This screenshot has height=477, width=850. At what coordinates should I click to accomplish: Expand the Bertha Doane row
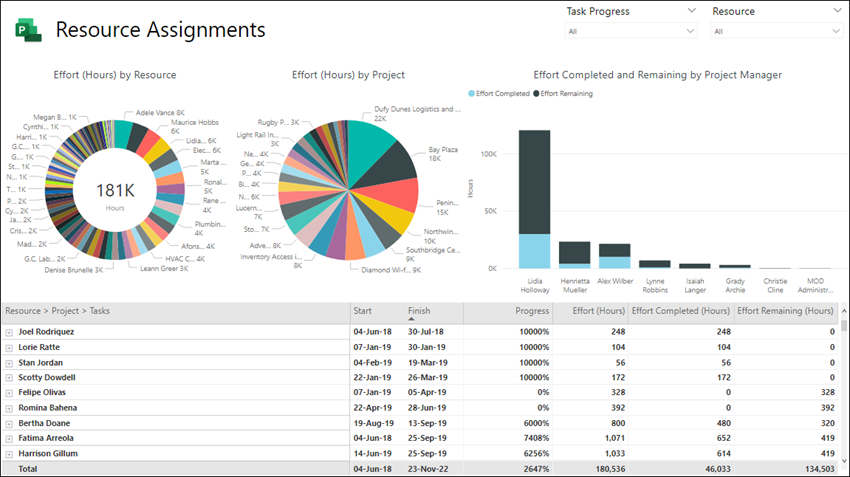9,423
